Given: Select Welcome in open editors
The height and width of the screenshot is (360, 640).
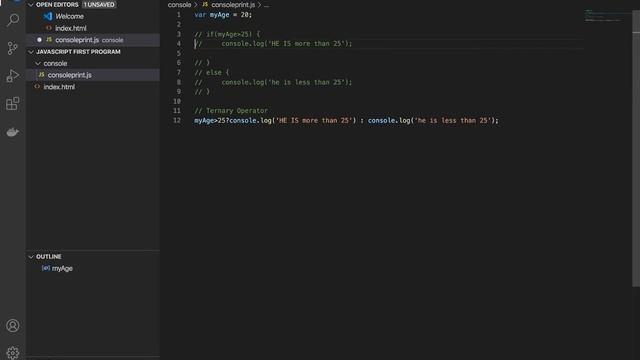Looking at the screenshot, I should coord(69,16).
